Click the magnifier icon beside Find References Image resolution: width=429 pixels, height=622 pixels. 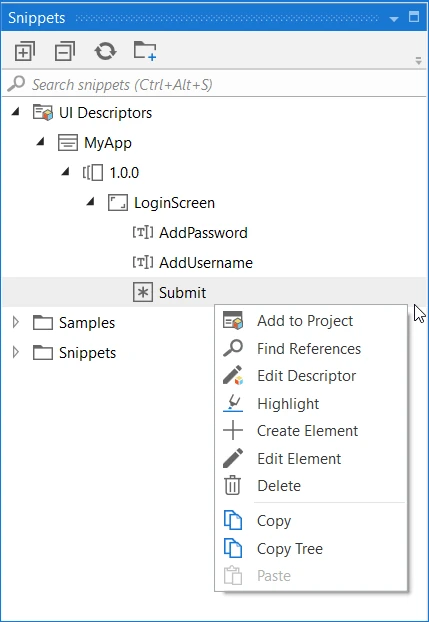pyautogui.click(x=233, y=348)
